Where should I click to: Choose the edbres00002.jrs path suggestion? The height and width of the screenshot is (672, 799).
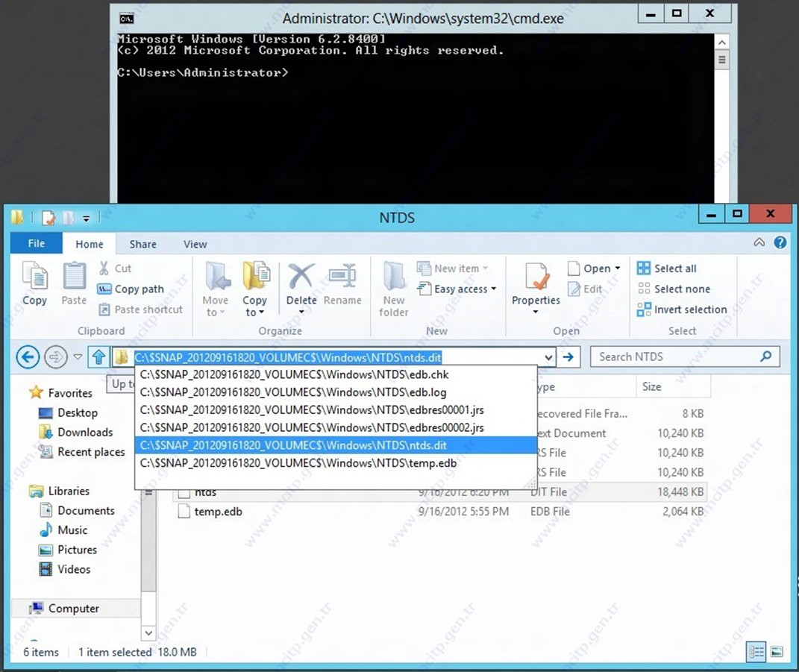336,427
